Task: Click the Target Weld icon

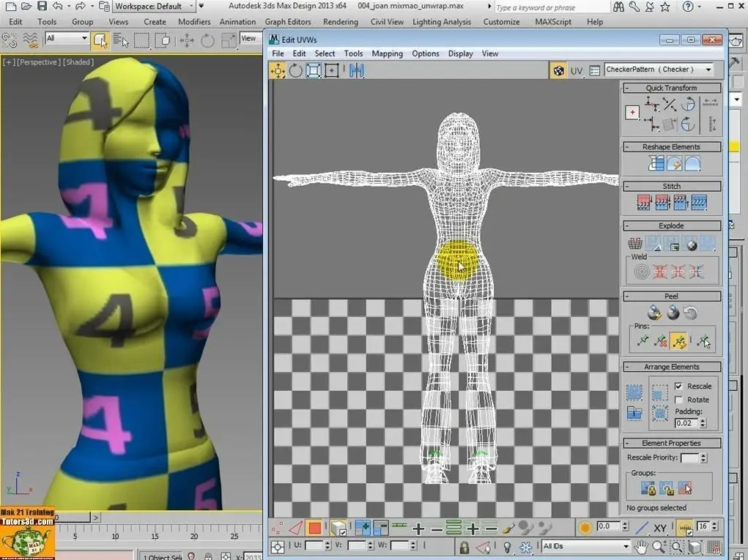Action: tap(642, 272)
